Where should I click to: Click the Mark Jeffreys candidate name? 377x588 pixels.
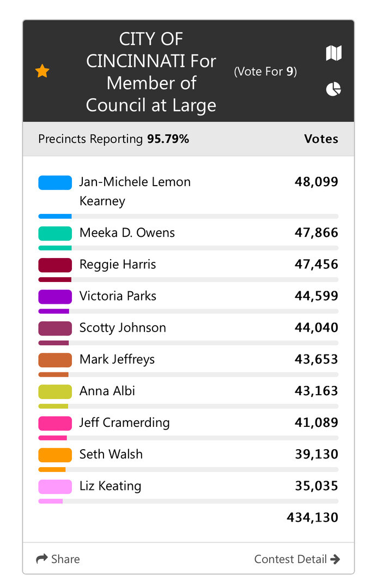pyautogui.click(x=117, y=360)
